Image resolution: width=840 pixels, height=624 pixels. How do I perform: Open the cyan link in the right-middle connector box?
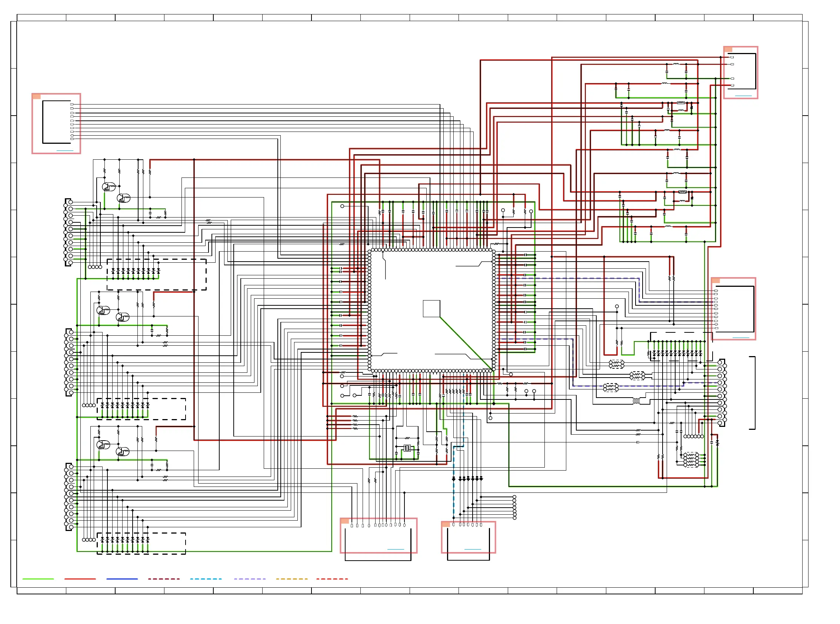point(741,337)
